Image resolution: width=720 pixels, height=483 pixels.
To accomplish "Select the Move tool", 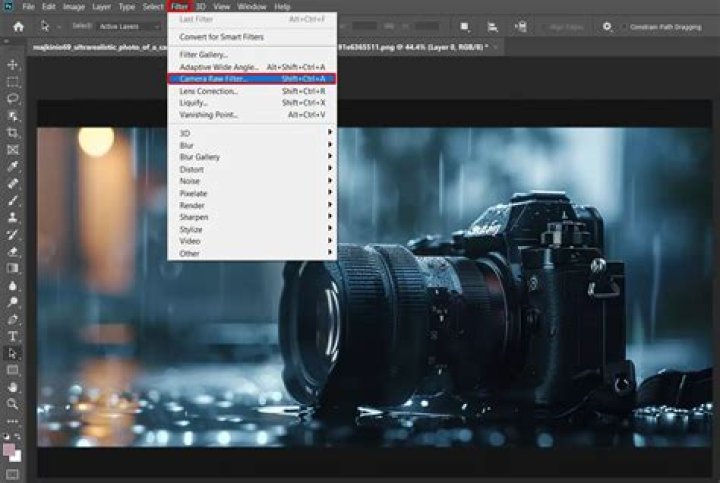I will [13, 65].
